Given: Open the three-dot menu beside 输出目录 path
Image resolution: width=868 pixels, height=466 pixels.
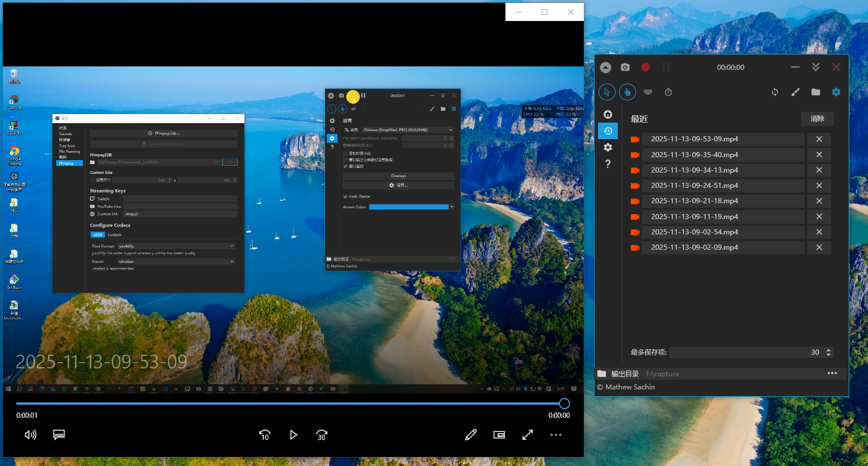Looking at the screenshot, I should pyautogui.click(x=832, y=373).
